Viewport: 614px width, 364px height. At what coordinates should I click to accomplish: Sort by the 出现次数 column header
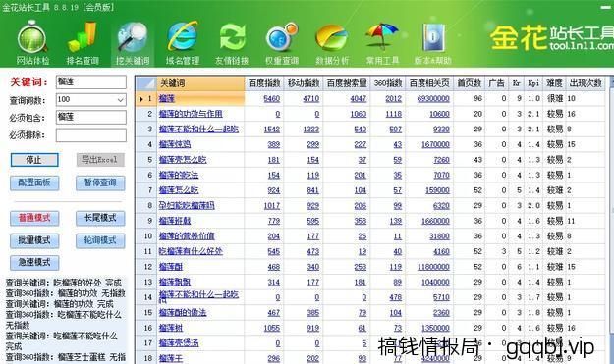pos(586,83)
